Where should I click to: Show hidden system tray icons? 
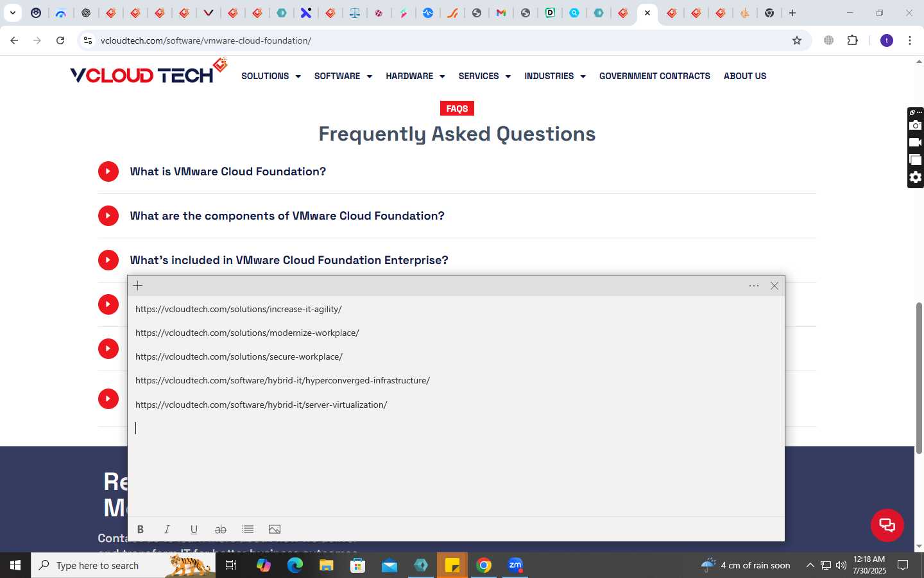pyautogui.click(x=810, y=565)
